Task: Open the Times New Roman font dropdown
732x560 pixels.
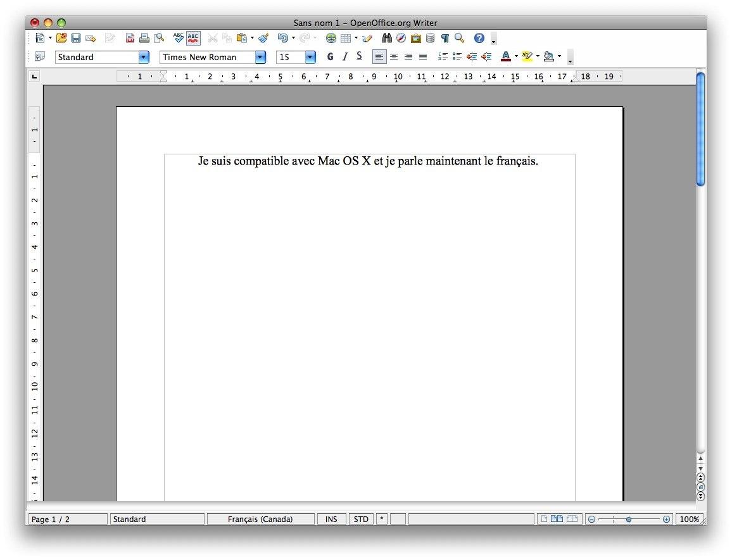Action: coord(260,58)
